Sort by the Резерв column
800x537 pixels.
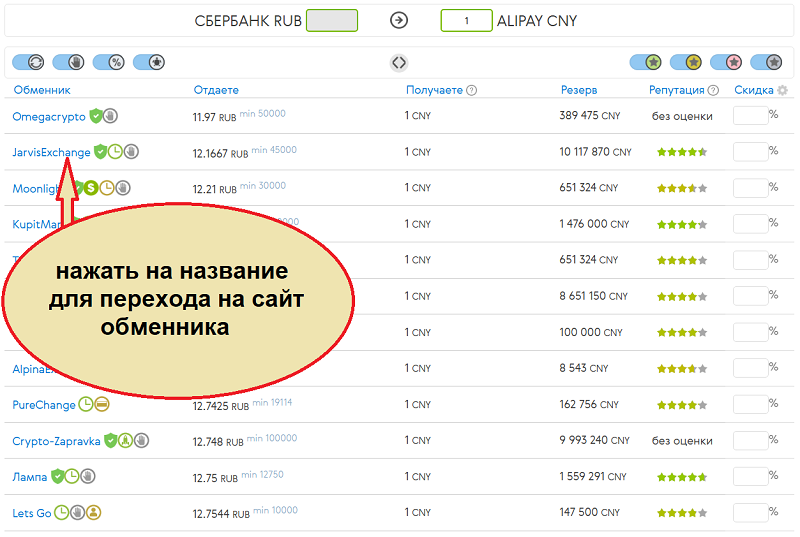579,90
